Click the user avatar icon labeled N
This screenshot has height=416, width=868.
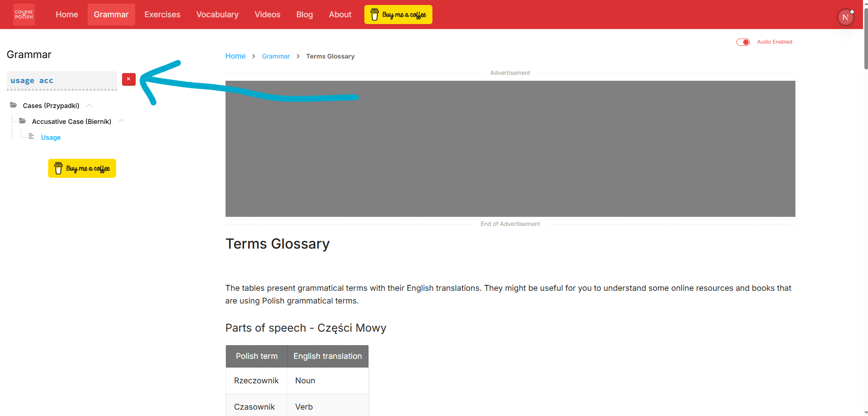(x=845, y=18)
